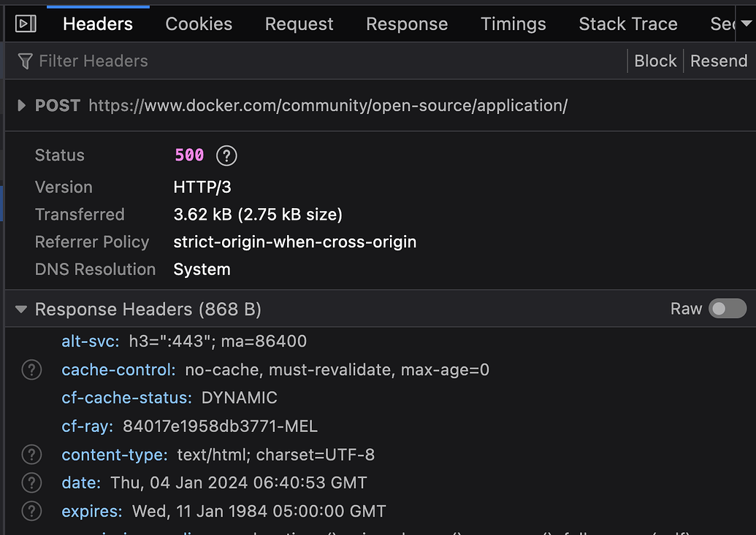Click the toggle request list pane icon
The image size is (756, 535).
click(x=26, y=24)
